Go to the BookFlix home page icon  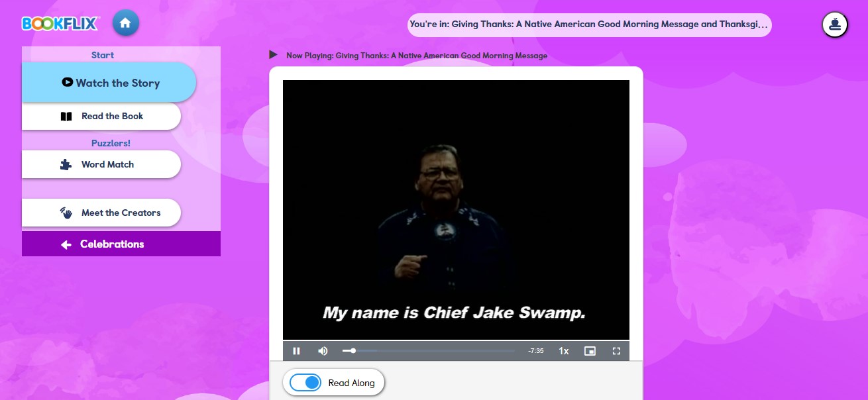click(126, 24)
